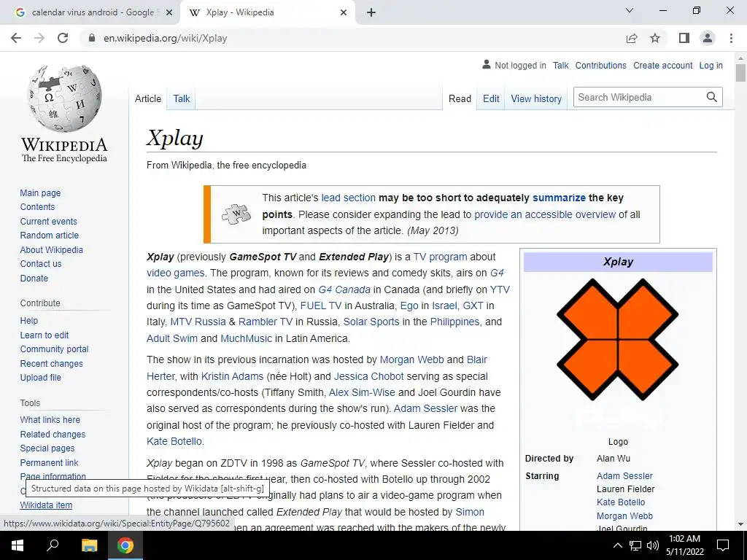Open Current events in sidebar

48,221
